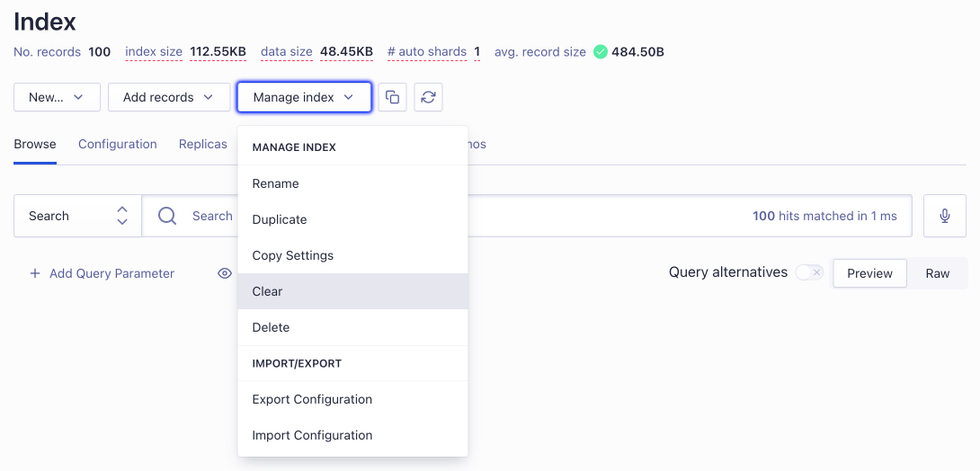Toggle the eye visibility icon
Screen dimensions: 980x471
click(x=225, y=273)
